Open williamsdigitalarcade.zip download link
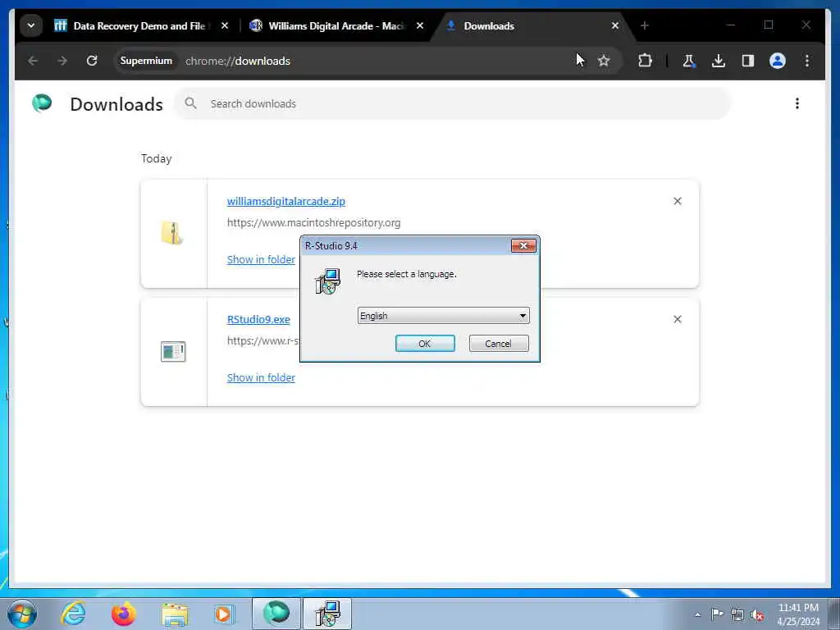The image size is (840, 630). coord(286,202)
